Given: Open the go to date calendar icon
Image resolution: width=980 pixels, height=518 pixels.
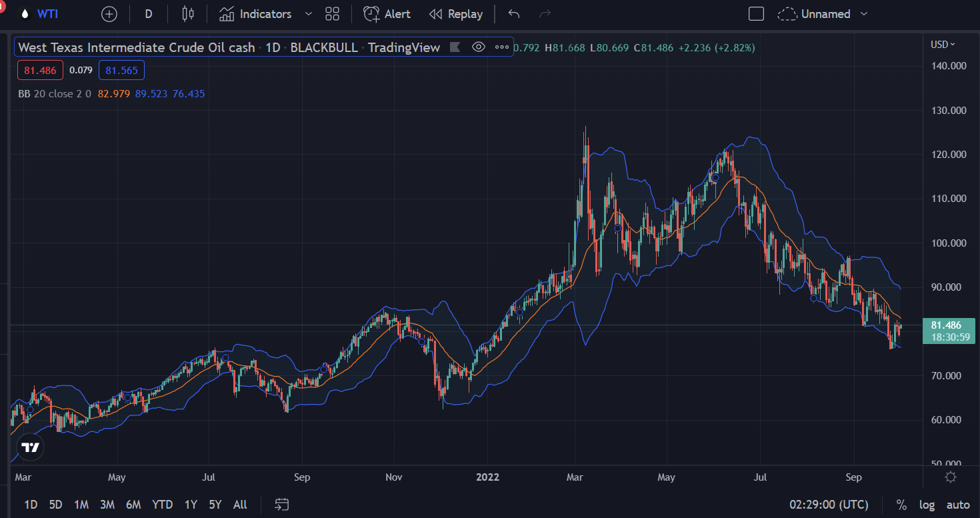Looking at the screenshot, I should (282, 505).
